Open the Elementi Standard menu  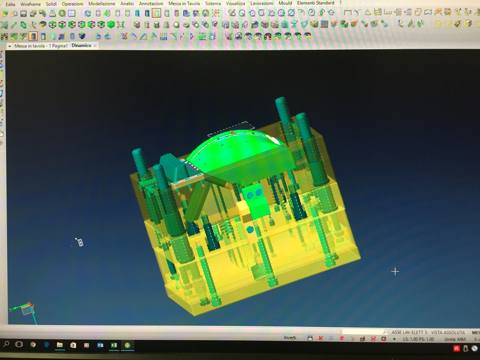click(x=315, y=3)
